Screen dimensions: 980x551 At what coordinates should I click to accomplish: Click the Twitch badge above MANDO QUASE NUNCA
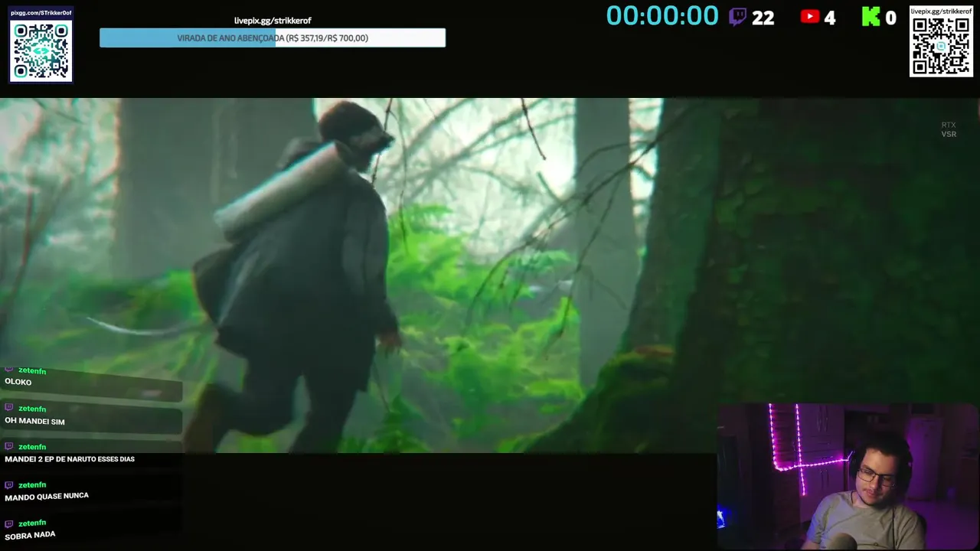[x=9, y=484]
